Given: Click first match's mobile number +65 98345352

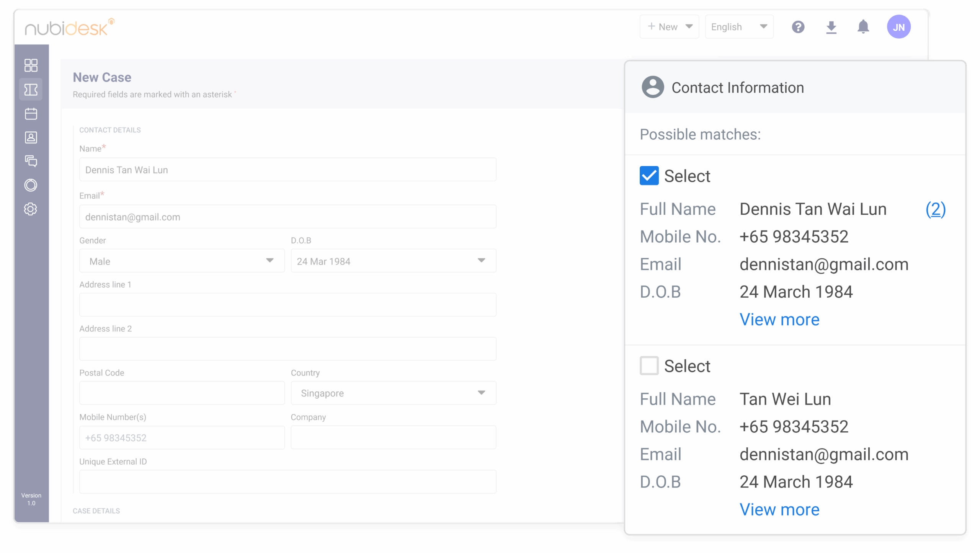Looking at the screenshot, I should [794, 237].
